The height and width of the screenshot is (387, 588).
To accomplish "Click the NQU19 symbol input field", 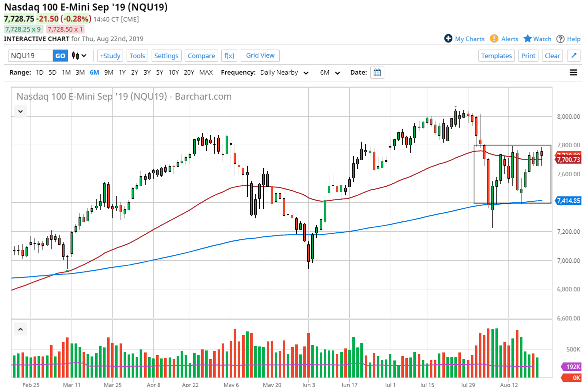I will [30, 56].
